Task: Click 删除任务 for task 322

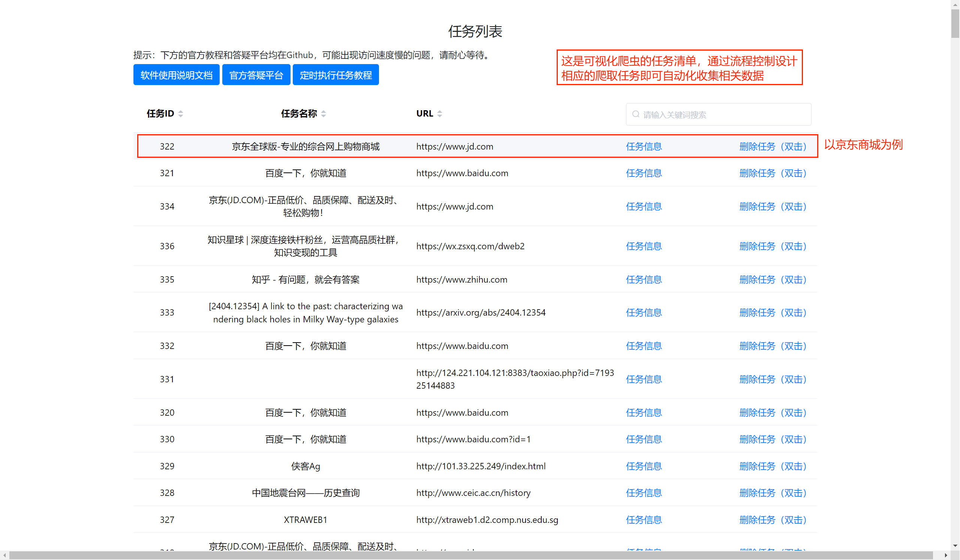Action: (x=773, y=146)
